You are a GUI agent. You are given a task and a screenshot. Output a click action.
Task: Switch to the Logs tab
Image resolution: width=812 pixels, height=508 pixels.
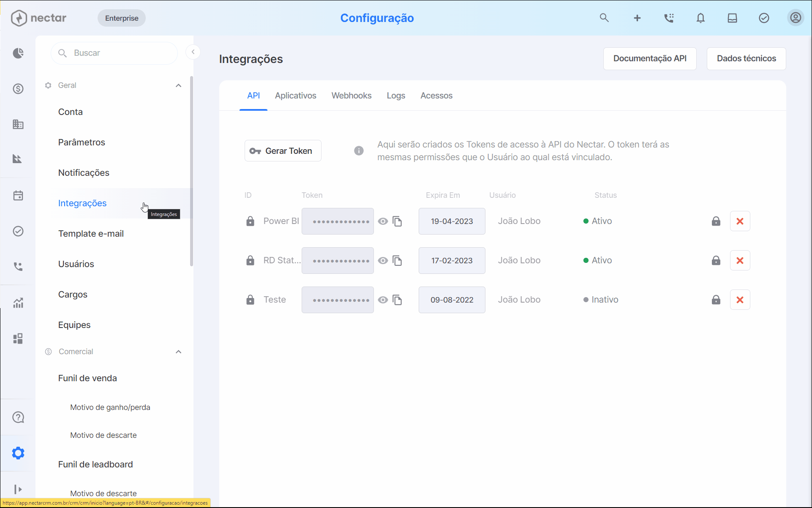(396, 96)
